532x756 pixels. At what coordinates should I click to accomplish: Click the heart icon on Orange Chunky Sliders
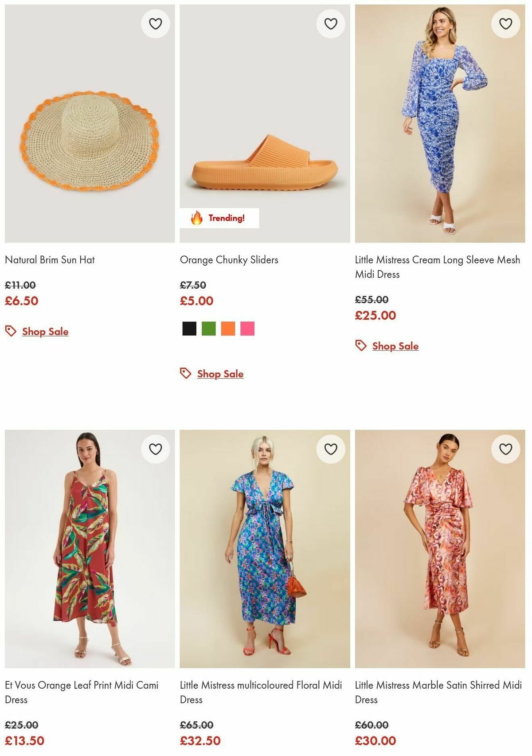pyautogui.click(x=330, y=24)
